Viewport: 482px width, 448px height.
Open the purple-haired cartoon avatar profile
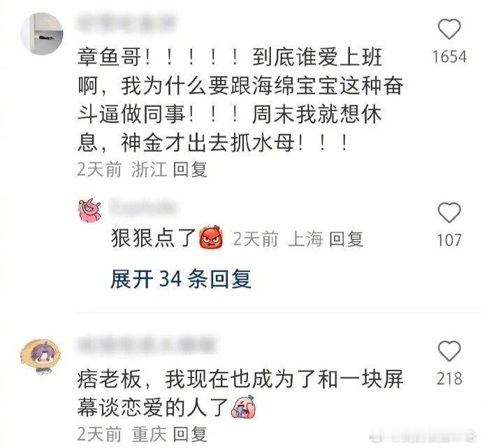(41, 355)
